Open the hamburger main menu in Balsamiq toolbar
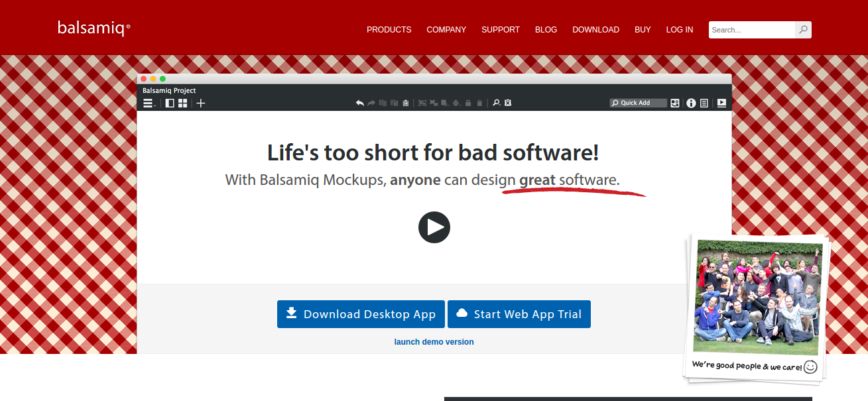The image size is (868, 401). (149, 103)
